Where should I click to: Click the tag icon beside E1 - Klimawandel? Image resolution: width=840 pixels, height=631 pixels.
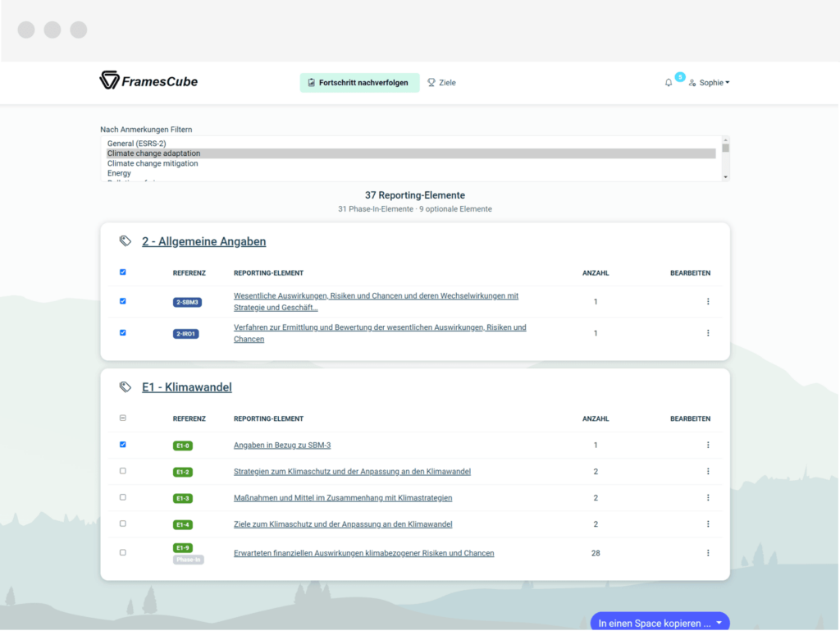tap(126, 386)
